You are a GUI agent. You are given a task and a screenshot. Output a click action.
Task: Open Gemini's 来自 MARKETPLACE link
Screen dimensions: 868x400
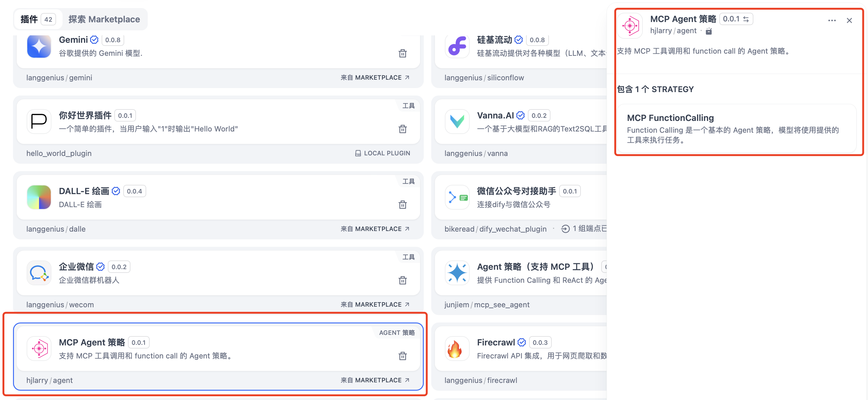[x=375, y=78]
